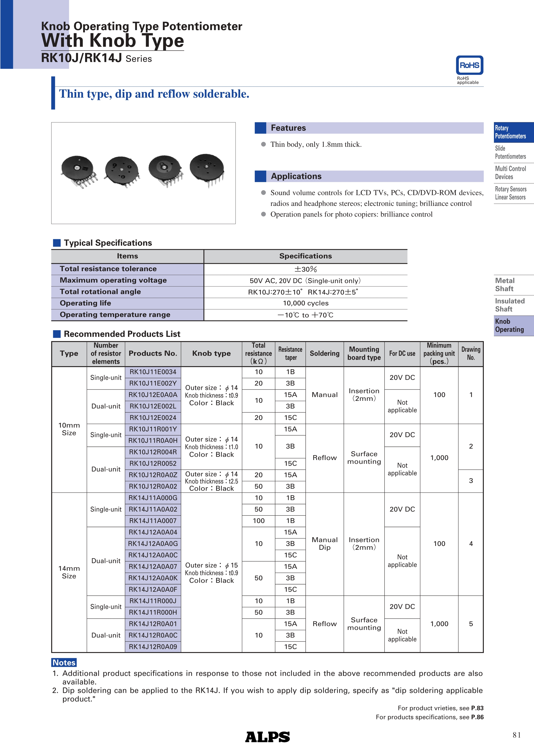
Task: Click blue square next to Recommended Products List
Action: [57, 334]
